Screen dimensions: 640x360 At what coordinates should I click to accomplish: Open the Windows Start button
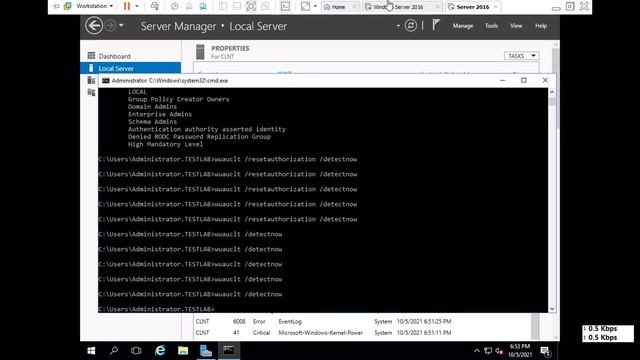pyautogui.click(x=91, y=351)
